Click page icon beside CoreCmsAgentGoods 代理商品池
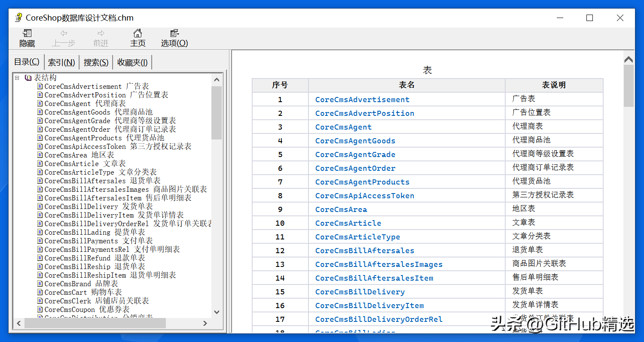Image resolution: width=644 pixels, height=342 pixels. point(40,112)
